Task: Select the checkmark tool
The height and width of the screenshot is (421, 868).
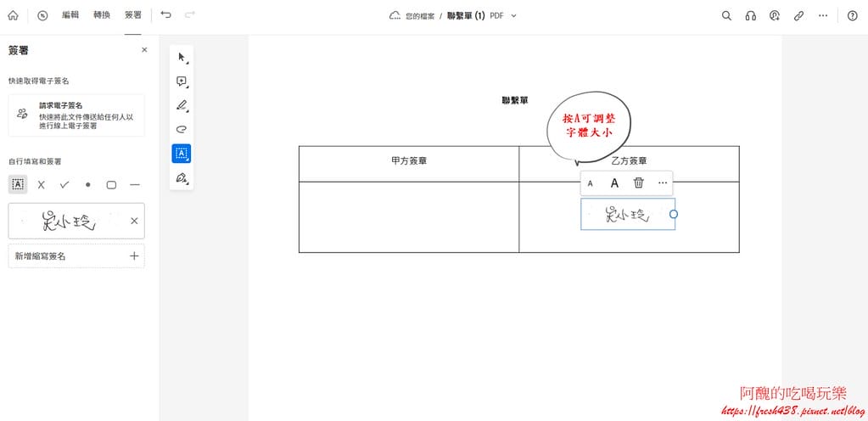Action: click(x=64, y=184)
